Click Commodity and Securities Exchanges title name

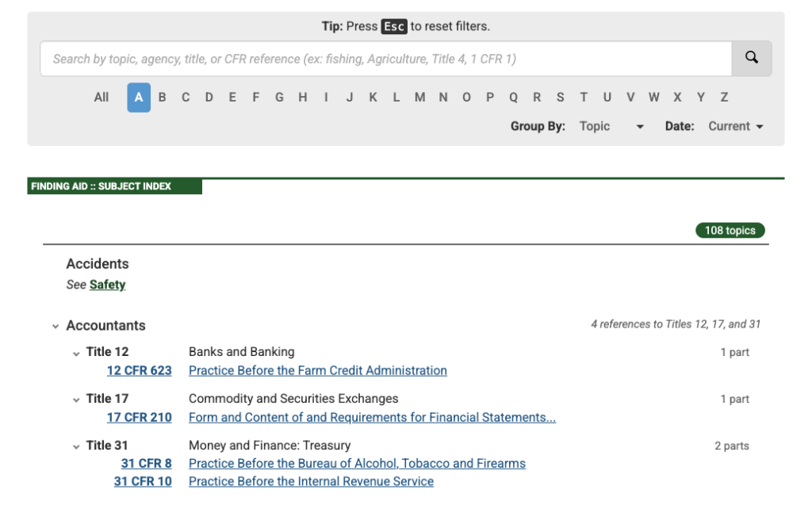coord(293,398)
